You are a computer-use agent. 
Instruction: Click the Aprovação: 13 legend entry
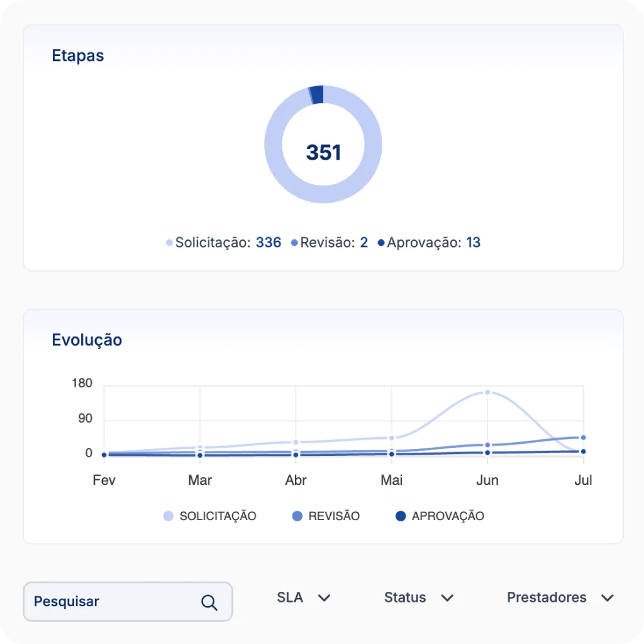click(x=429, y=243)
